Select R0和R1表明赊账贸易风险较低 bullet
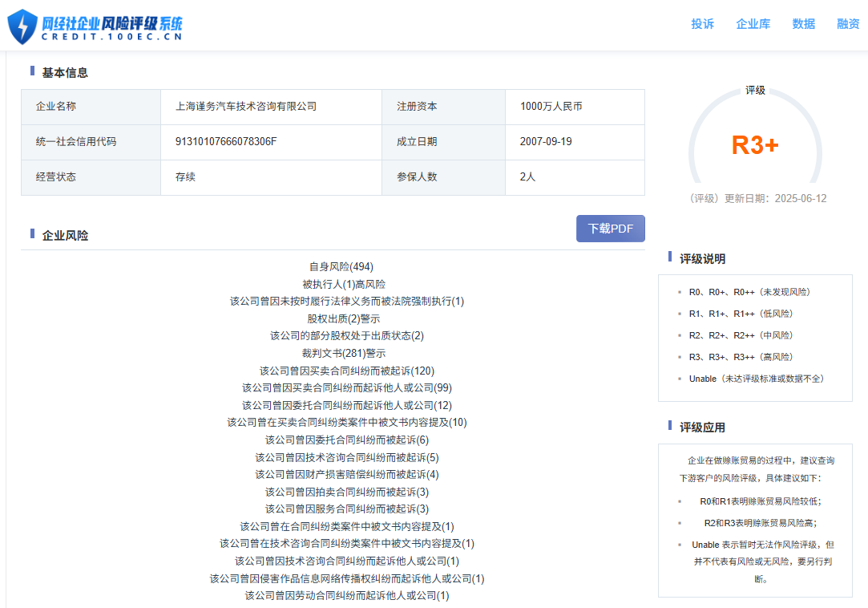The image size is (868, 608). point(761,501)
